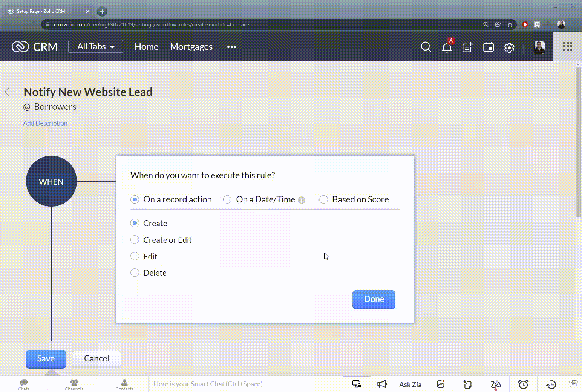Go to the Home tab
This screenshot has width=582, height=392.
[146, 47]
